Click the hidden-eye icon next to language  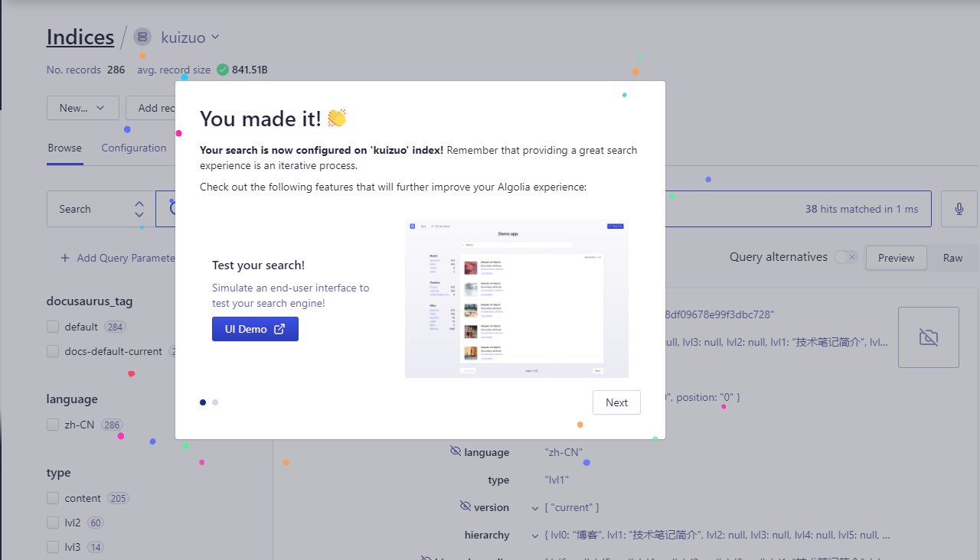coord(456,451)
